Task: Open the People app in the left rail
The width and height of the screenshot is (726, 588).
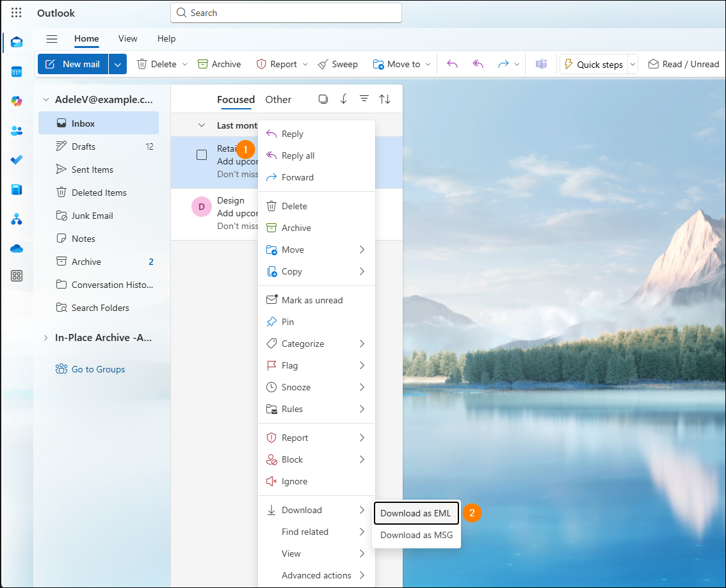Action: tap(17, 131)
